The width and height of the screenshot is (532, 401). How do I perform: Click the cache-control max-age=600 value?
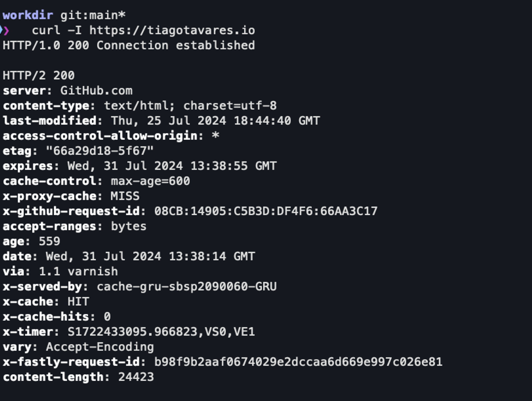tap(150, 181)
